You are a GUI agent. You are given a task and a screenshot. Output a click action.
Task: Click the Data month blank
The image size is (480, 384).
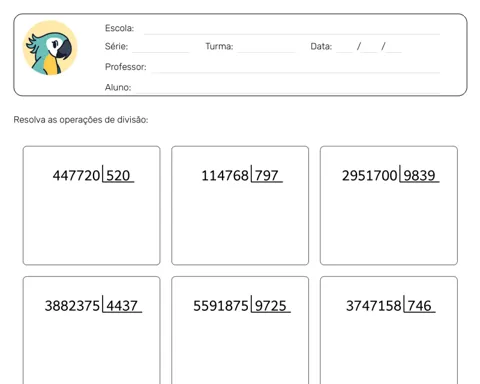click(x=370, y=52)
